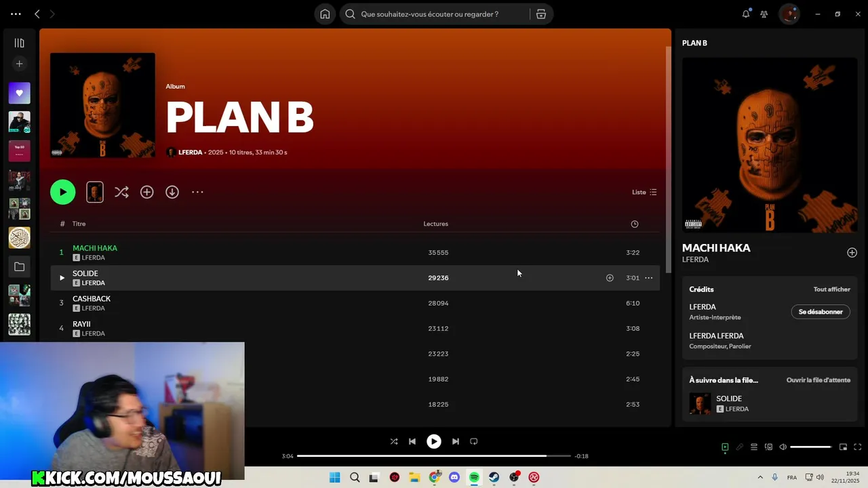Expand the library sidebar
The image size is (868, 488).
point(19,43)
